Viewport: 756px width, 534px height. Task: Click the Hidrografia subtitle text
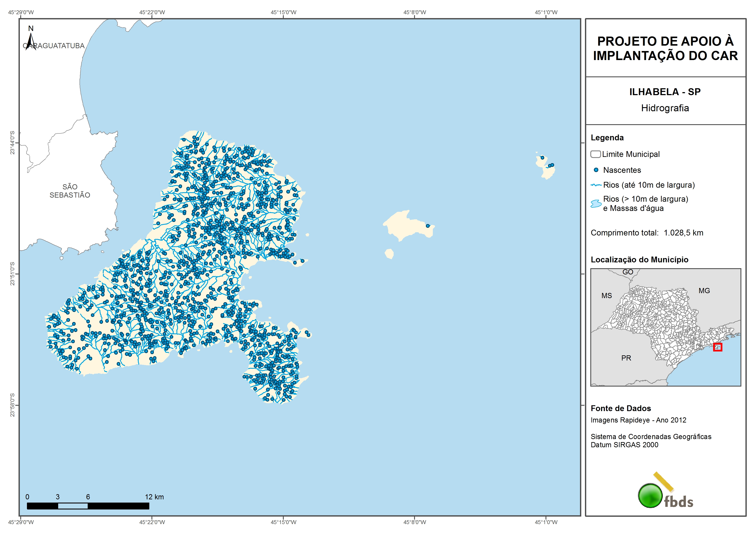click(x=665, y=108)
